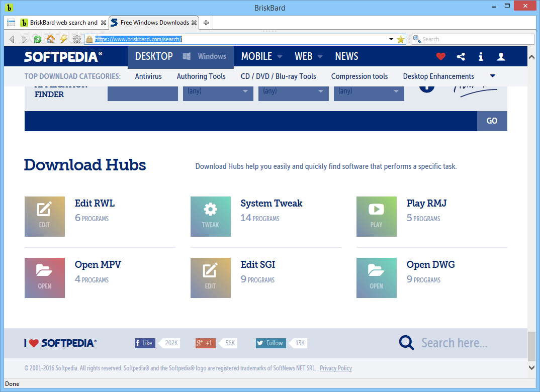
Task: Open the settings gear icon
Action: coord(77,39)
